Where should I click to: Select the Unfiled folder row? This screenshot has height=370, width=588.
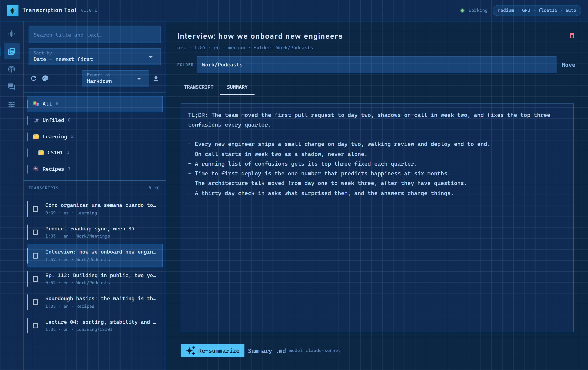click(x=94, y=120)
